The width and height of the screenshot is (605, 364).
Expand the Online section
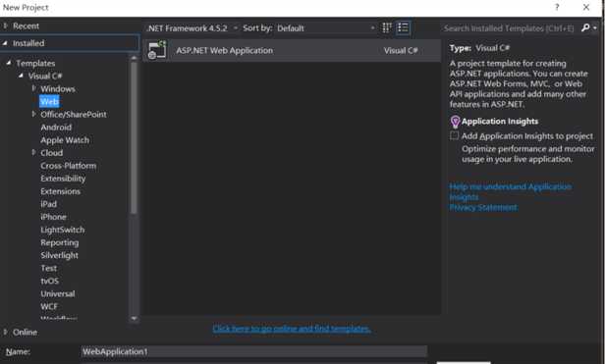[x=6, y=332]
